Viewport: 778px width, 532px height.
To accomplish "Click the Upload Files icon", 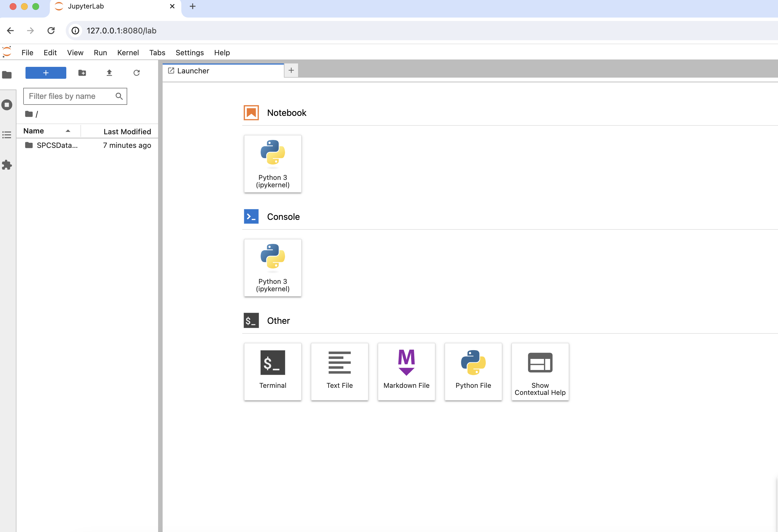I will (x=109, y=73).
